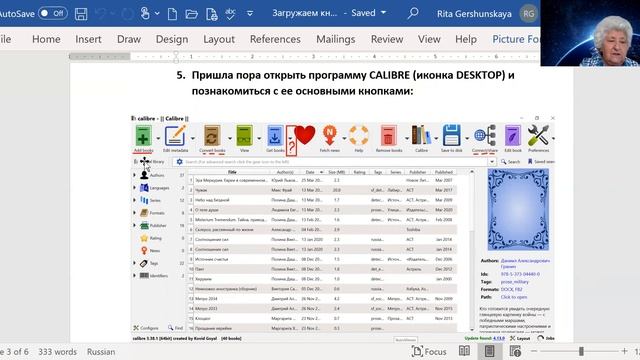The width and height of the screenshot is (640, 360).
Task: Expand Series node in Calibre tag browser
Action: point(134,200)
